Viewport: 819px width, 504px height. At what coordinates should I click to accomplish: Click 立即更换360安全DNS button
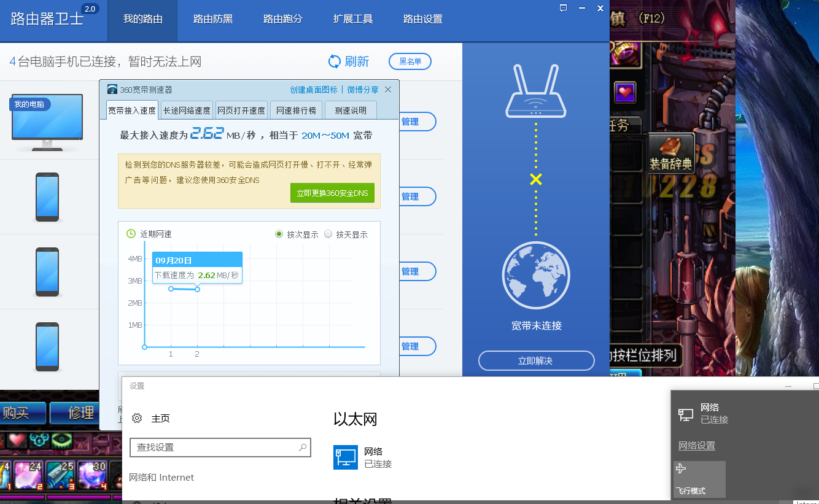click(332, 193)
